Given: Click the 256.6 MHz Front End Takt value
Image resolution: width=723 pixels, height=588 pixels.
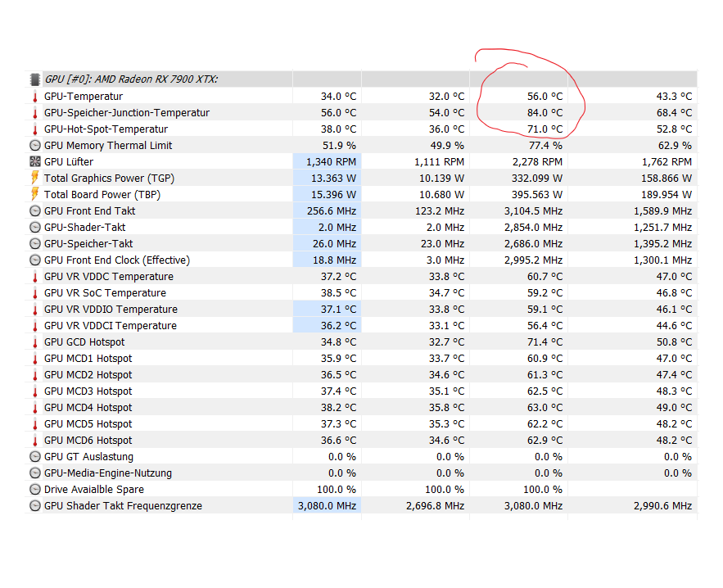Looking at the screenshot, I should (x=332, y=211).
